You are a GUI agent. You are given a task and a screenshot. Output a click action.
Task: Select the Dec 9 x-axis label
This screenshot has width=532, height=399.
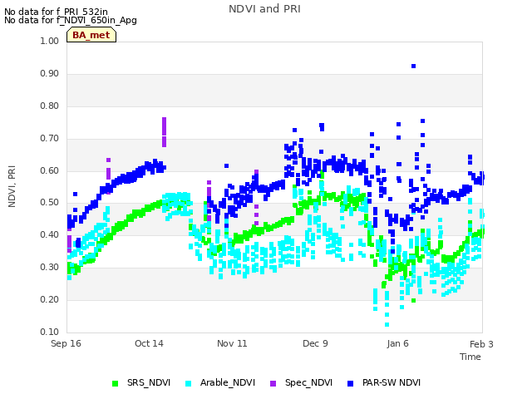point(315,343)
